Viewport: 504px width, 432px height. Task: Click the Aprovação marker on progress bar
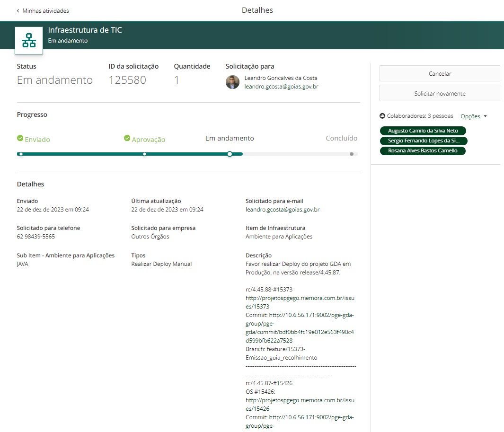pyautogui.click(x=144, y=154)
